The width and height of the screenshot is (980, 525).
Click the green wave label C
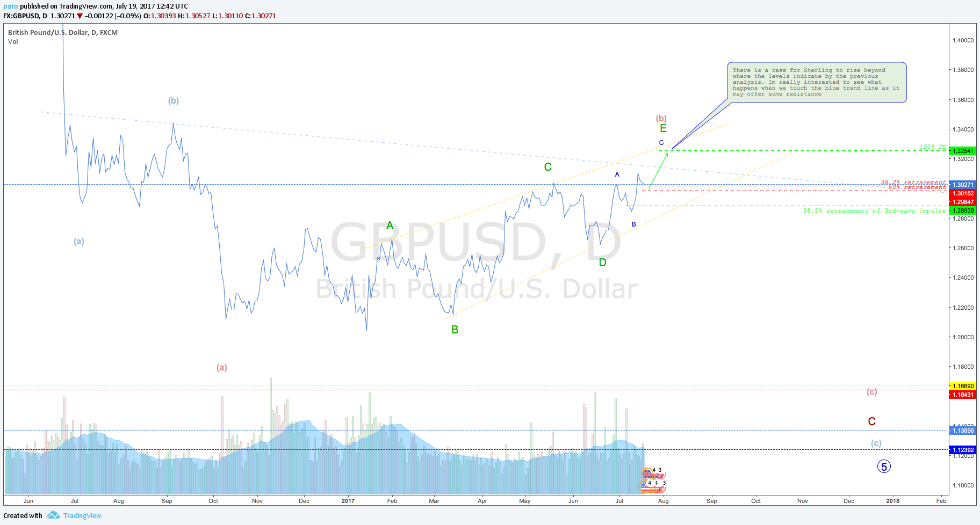pyautogui.click(x=548, y=167)
